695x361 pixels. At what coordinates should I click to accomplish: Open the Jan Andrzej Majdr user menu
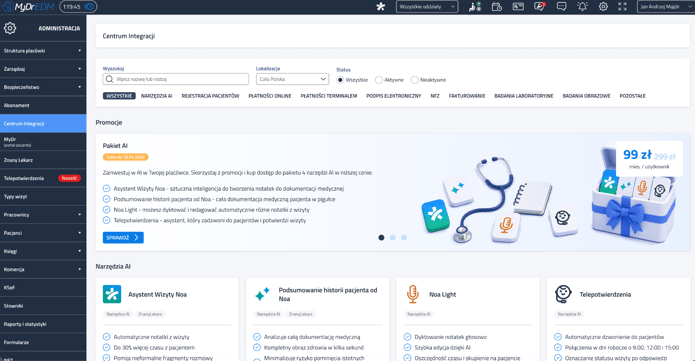coord(666,7)
